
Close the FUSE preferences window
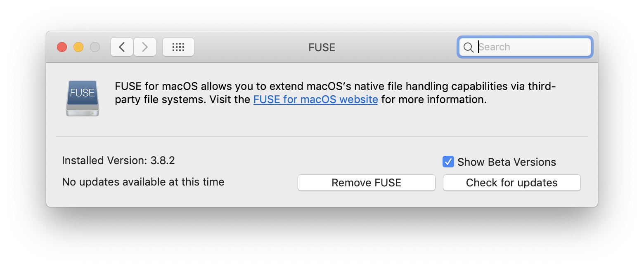click(x=62, y=47)
